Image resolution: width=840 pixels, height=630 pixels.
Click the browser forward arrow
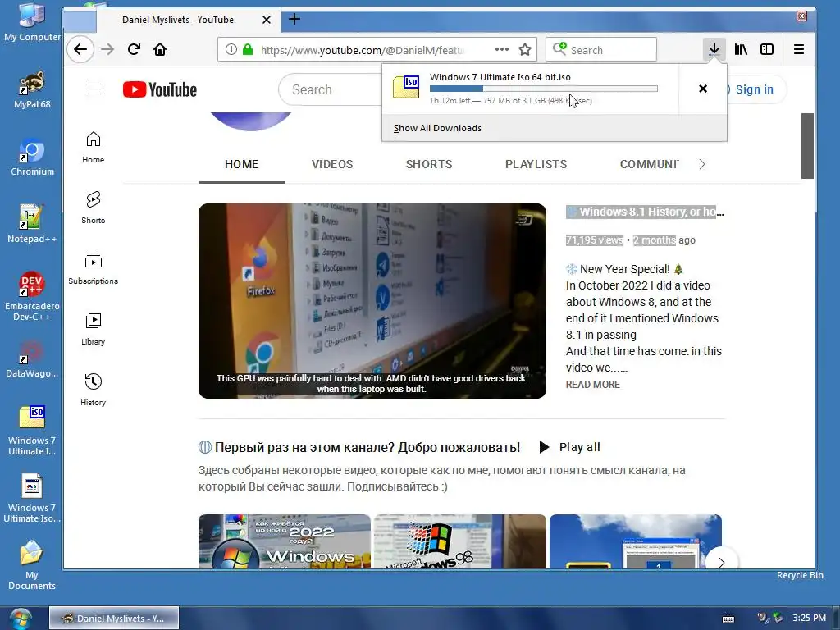click(x=107, y=50)
